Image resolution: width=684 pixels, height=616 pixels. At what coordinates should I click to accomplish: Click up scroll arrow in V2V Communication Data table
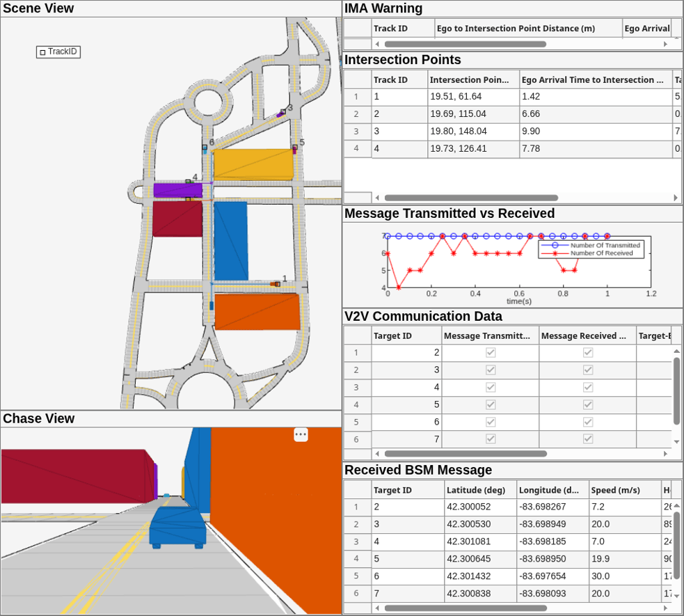click(676, 352)
